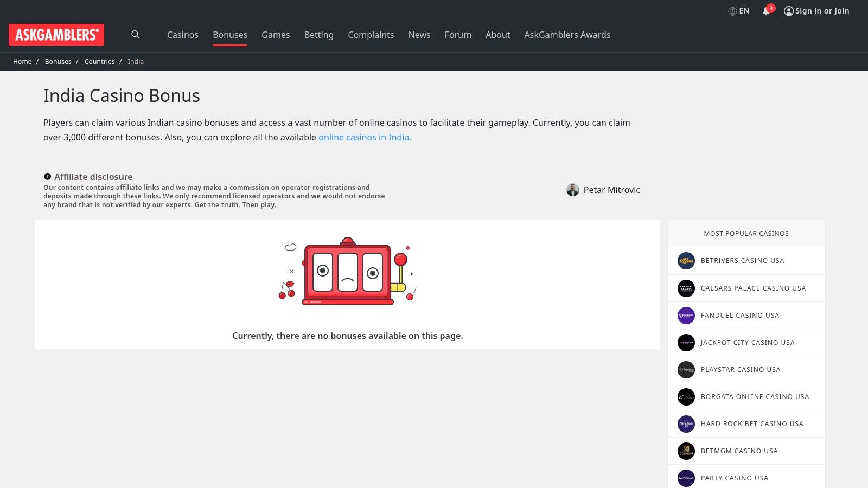Viewport: 868px width, 488px height.
Task: Click the PlayStar Casino logo icon
Action: (x=686, y=369)
